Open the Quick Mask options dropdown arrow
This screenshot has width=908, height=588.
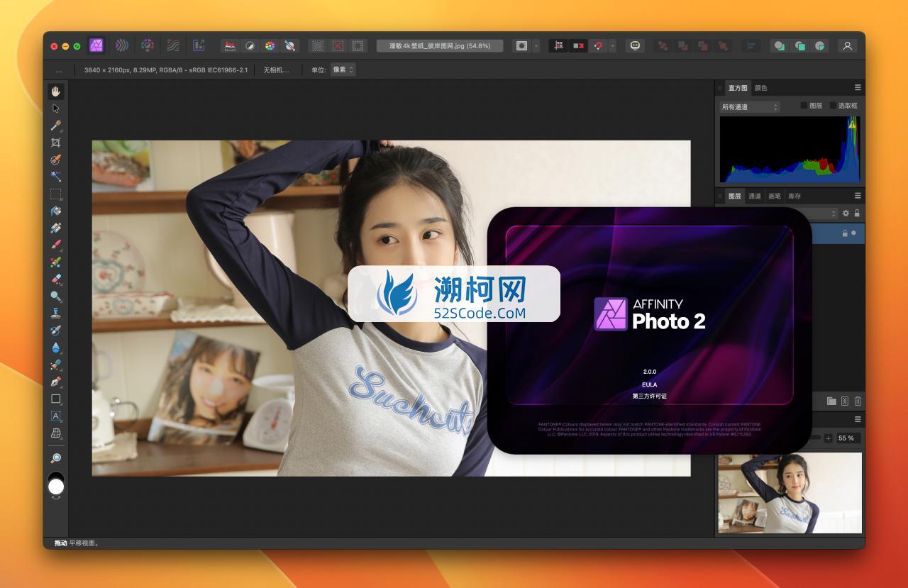(536, 45)
